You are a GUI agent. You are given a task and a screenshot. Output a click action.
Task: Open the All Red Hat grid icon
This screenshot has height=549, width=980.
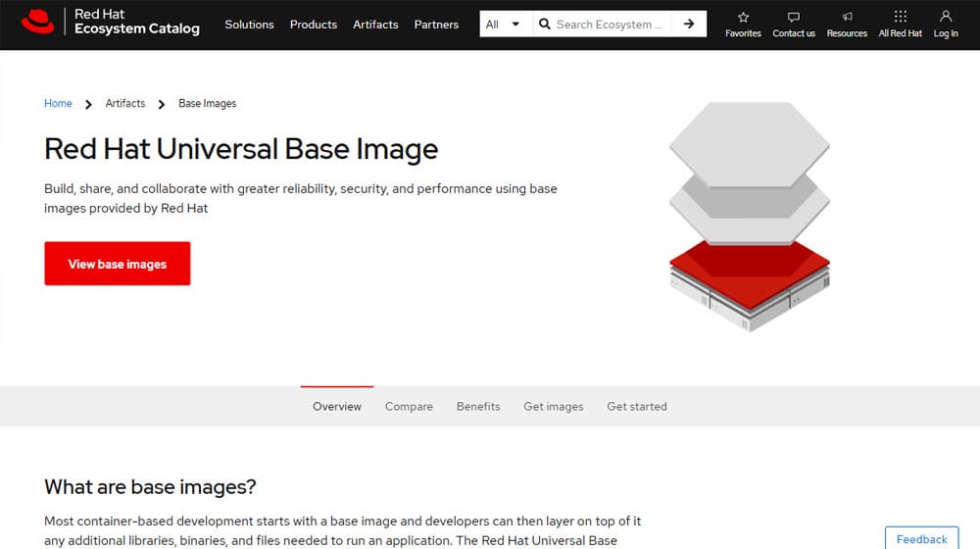coord(900,17)
